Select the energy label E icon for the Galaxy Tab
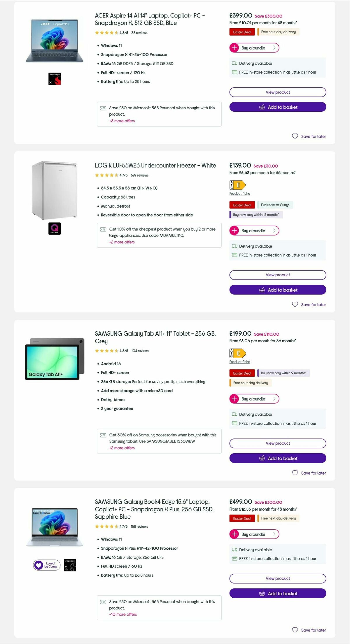This screenshot has height=644, width=350. click(x=238, y=353)
